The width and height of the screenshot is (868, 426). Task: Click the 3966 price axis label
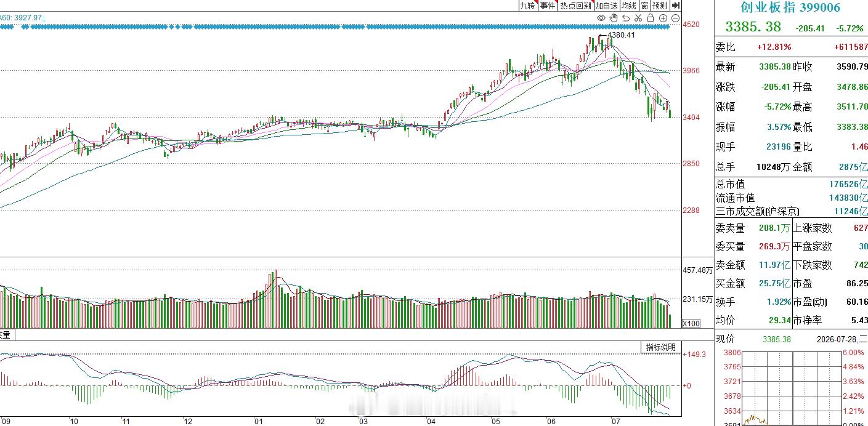point(692,71)
